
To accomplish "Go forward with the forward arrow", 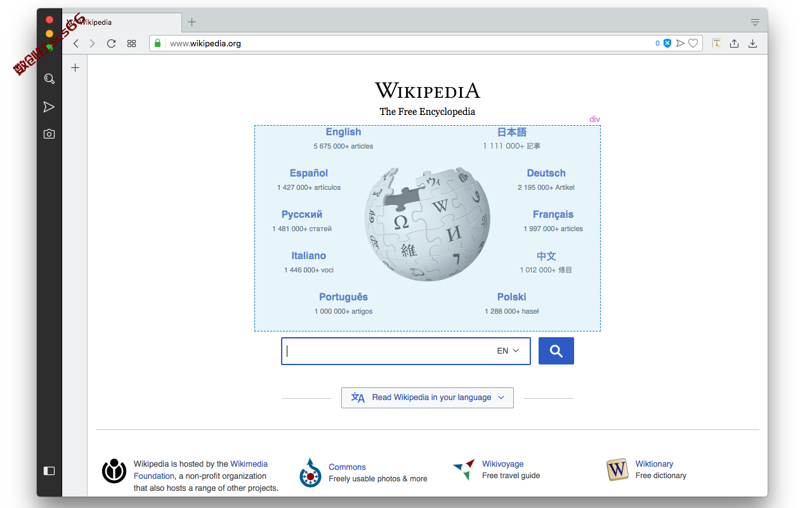I will [x=92, y=44].
